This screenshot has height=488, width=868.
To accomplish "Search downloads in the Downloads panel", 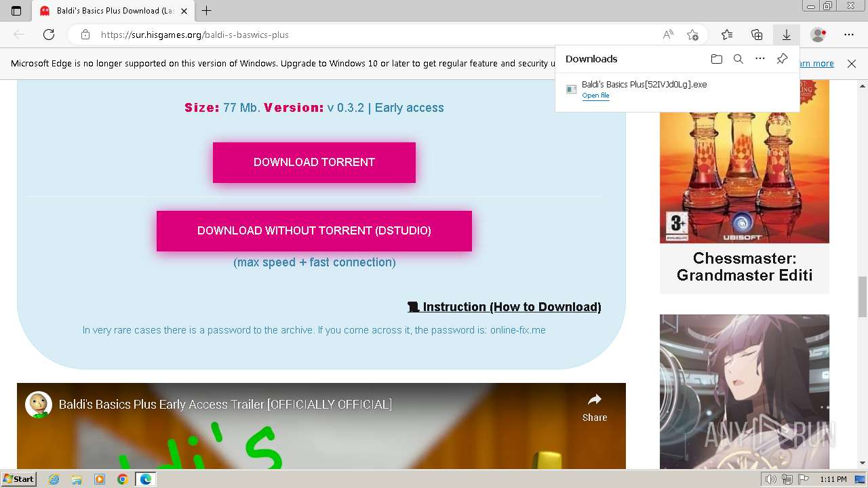I will 738,59.
